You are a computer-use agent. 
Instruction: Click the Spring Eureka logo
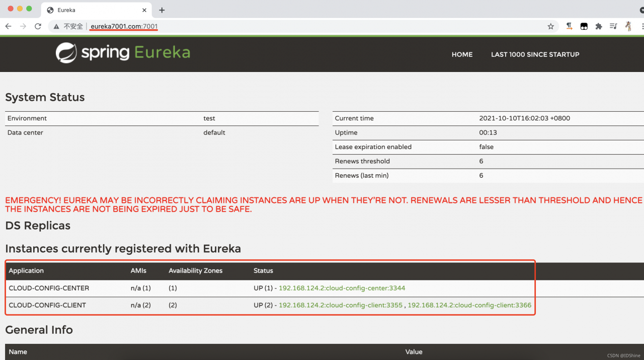pyautogui.click(x=123, y=52)
